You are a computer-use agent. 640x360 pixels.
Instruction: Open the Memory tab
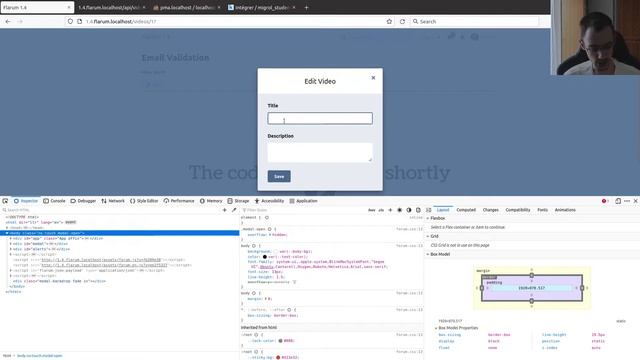[x=211, y=201]
